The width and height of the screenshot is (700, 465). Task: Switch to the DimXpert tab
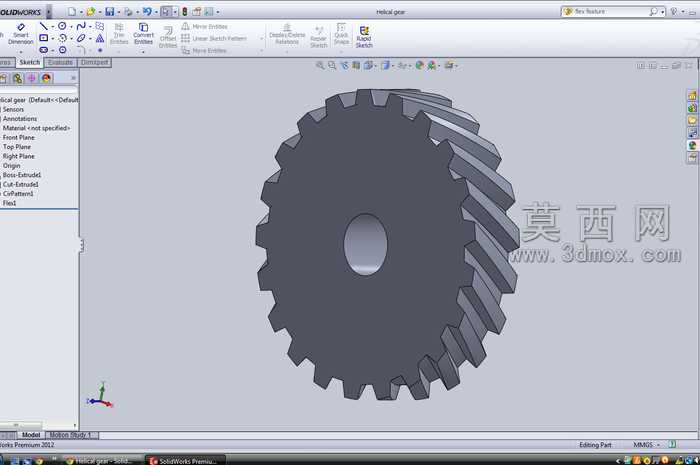tap(95, 62)
